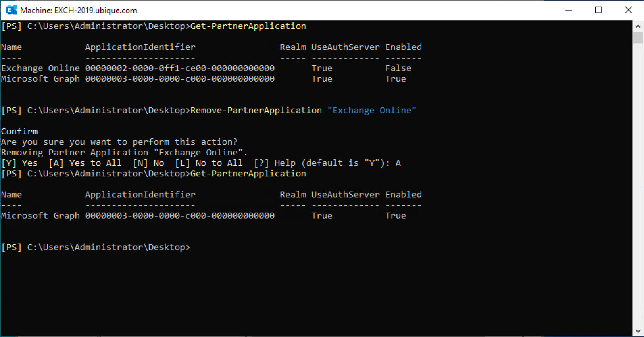Click the Microsoft Graph name in the first table
Screen dimensions: 644x337
click(40, 79)
